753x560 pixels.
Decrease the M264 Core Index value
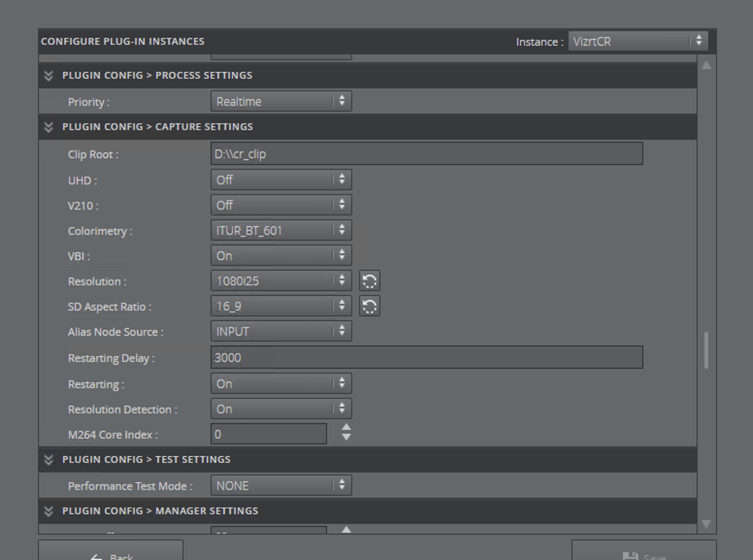point(346,437)
